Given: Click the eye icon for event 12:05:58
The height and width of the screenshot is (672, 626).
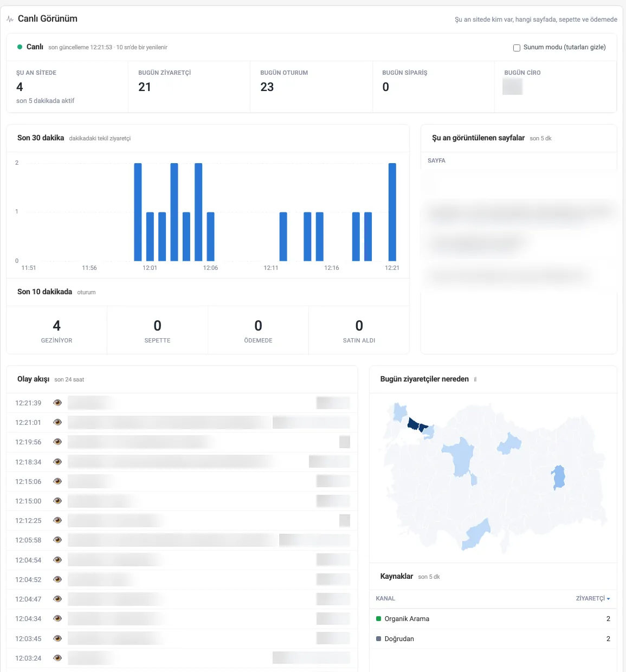Looking at the screenshot, I should tap(57, 540).
